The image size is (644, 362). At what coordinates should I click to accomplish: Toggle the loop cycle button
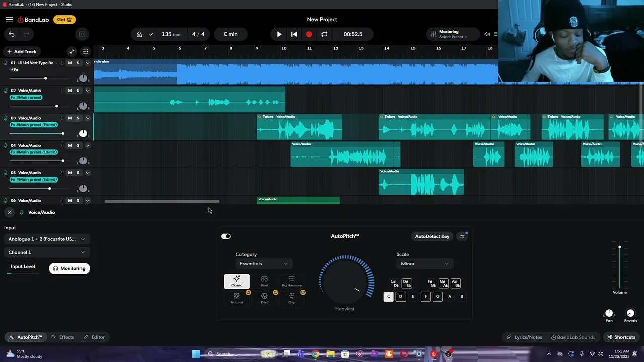pos(325,34)
